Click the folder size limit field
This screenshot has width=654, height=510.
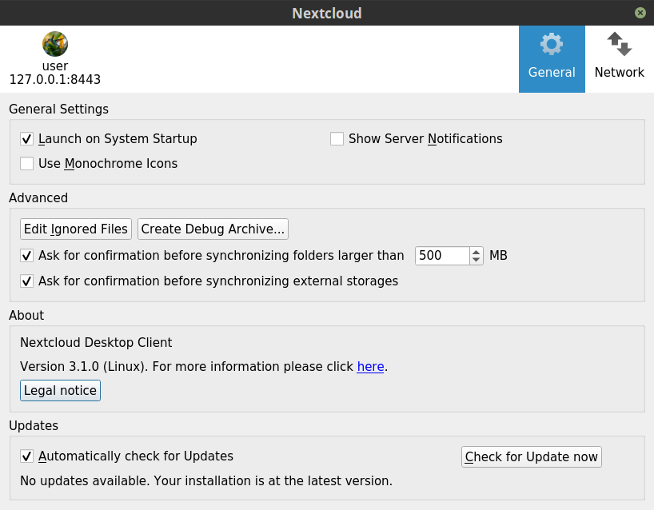point(442,255)
